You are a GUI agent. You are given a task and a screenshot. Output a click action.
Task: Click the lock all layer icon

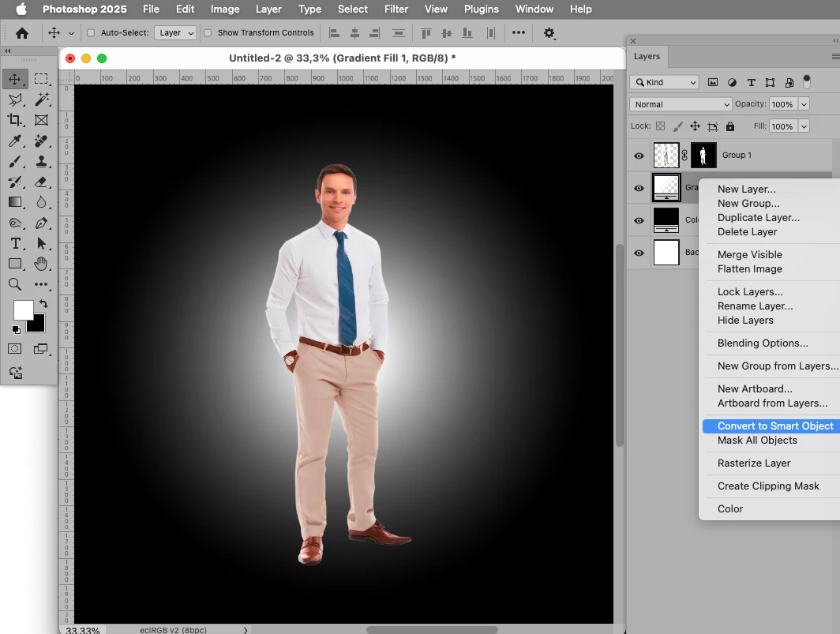click(730, 126)
